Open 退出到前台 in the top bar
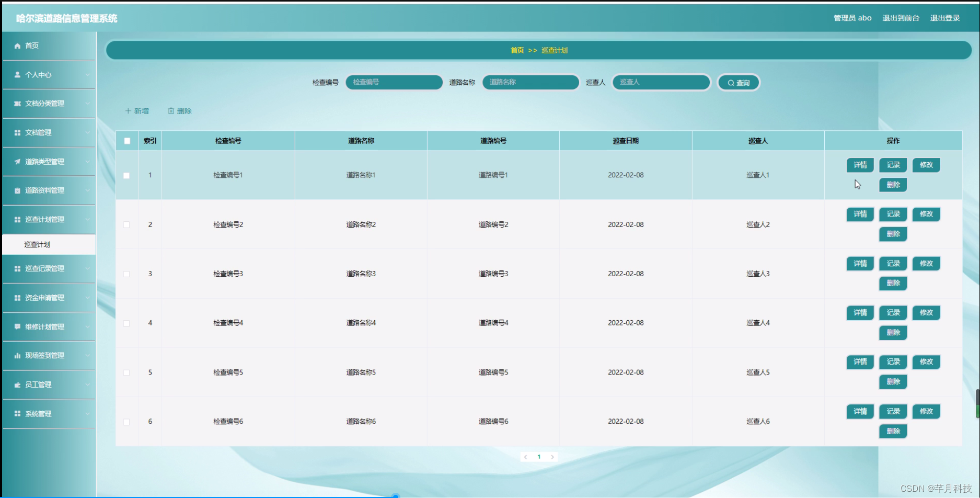Viewport: 980px width, 498px height. 901,17
